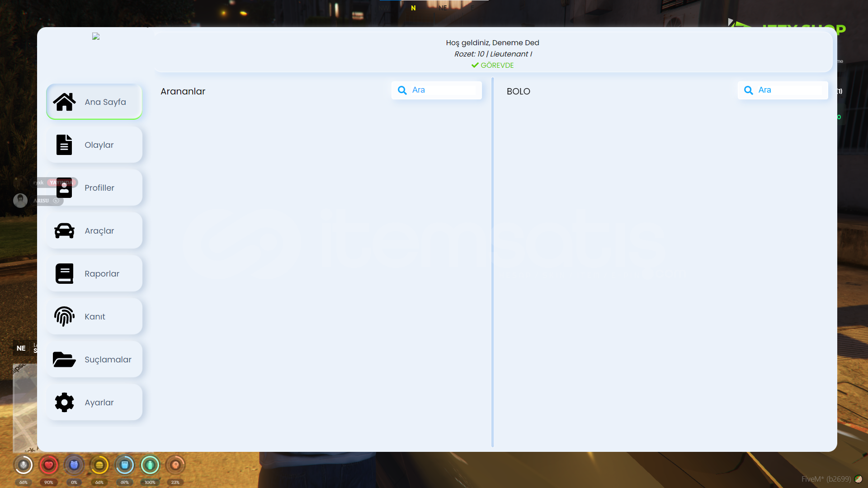Click the Olaylar document icon

pyautogui.click(x=64, y=145)
